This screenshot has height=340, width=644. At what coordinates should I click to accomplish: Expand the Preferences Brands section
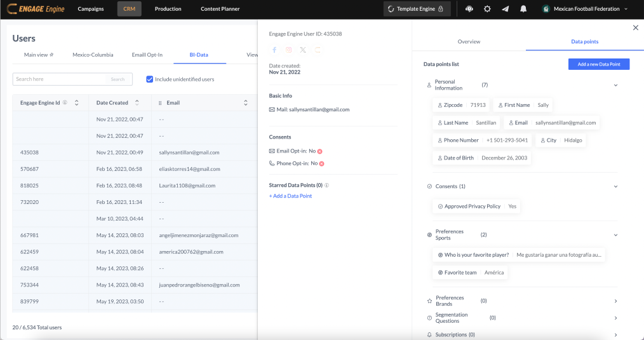615,301
